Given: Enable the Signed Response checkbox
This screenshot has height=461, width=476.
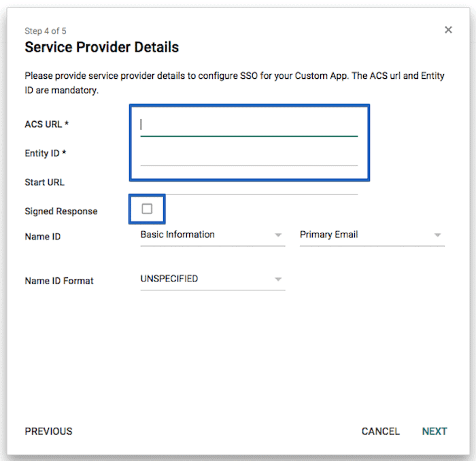Looking at the screenshot, I should click(147, 209).
